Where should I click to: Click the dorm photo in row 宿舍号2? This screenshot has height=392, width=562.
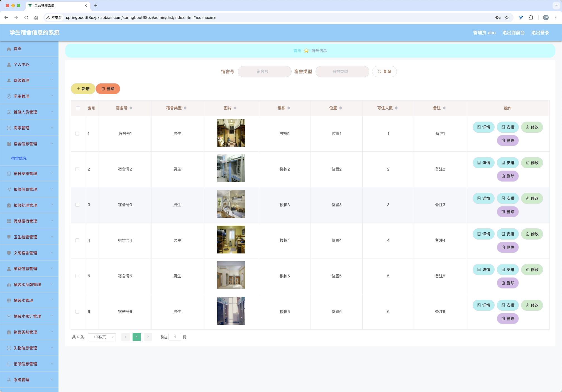[x=231, y=168]
